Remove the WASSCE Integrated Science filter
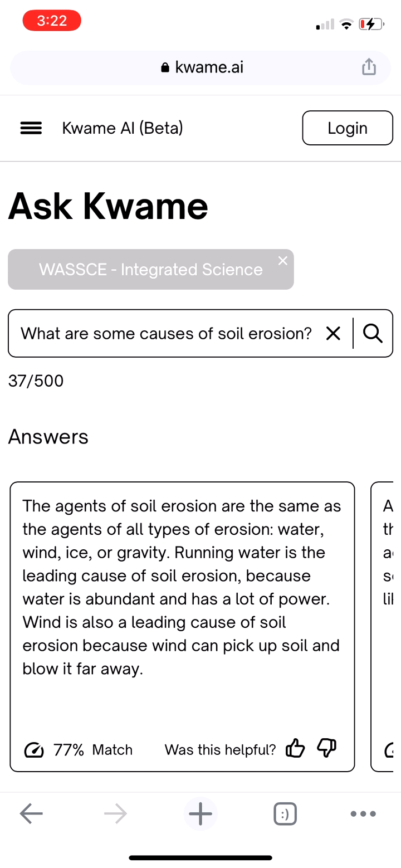The image size is (401, 868). coord(283,261)
